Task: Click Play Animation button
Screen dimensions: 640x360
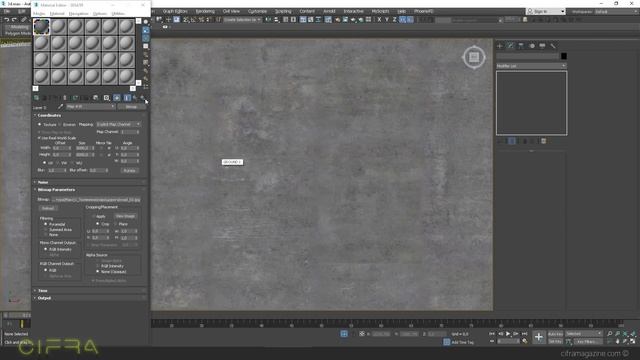Action: click(x=508, y=334)
